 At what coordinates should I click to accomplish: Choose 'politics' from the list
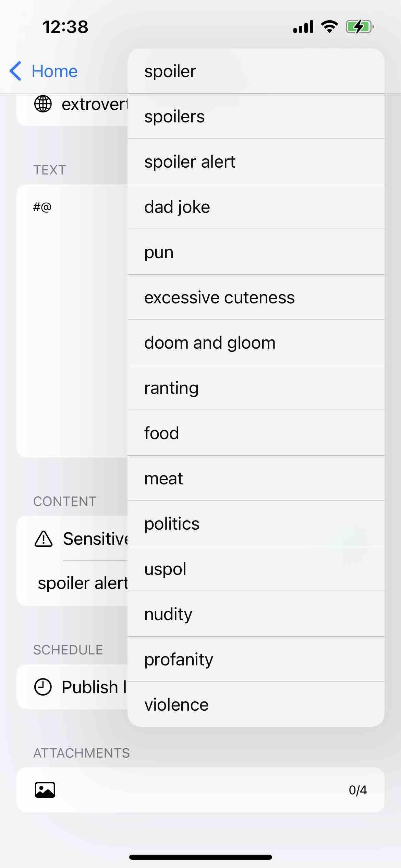256,524
